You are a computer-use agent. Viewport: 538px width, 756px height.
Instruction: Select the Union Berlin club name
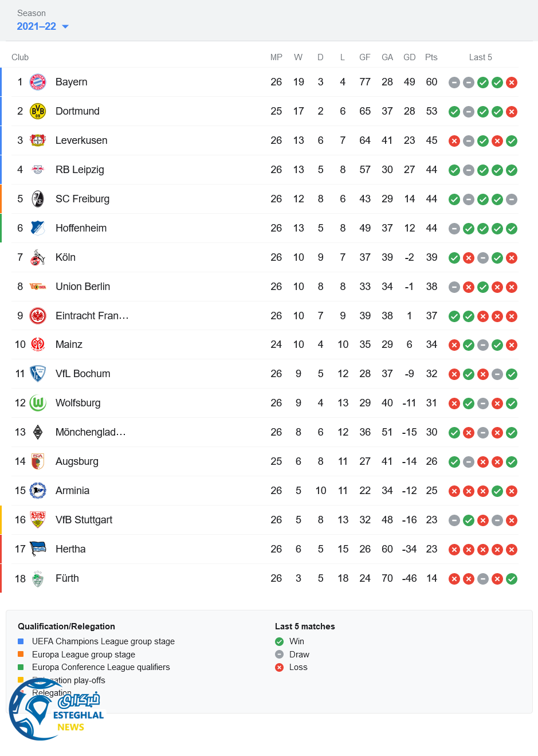[x=83, y=287]
